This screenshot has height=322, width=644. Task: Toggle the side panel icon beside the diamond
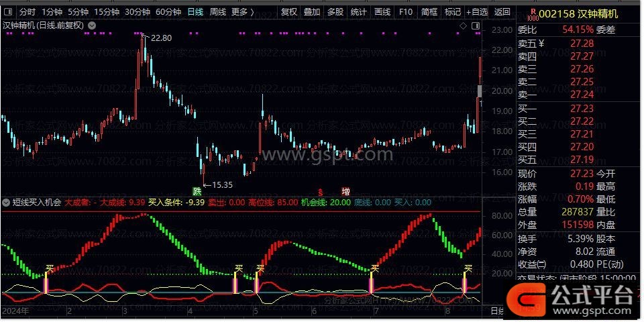477,25
